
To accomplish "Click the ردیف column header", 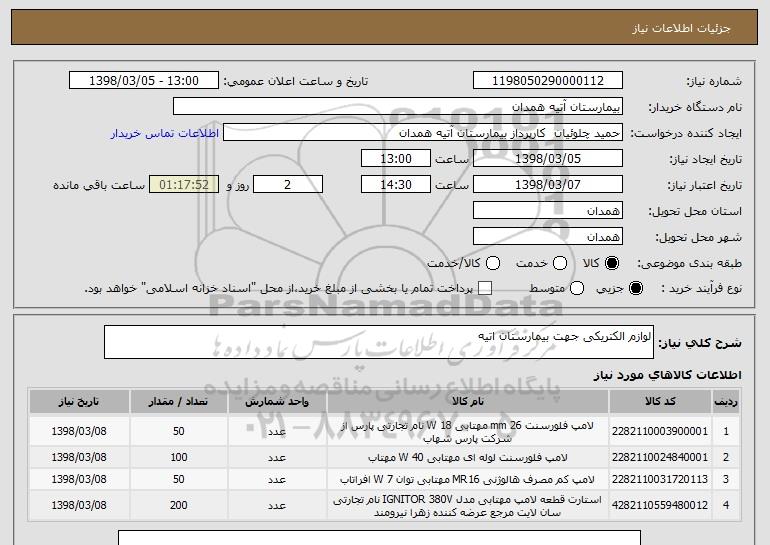I will 726,402.
